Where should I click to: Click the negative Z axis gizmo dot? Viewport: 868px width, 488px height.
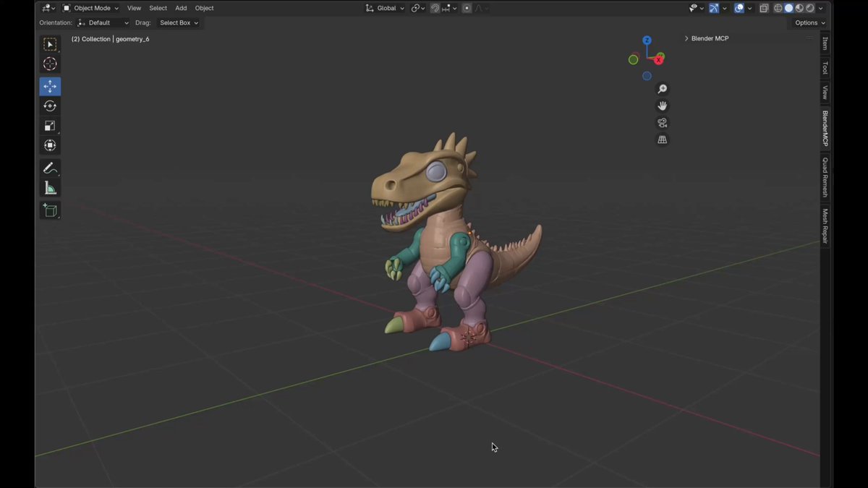tap(647, 76)
